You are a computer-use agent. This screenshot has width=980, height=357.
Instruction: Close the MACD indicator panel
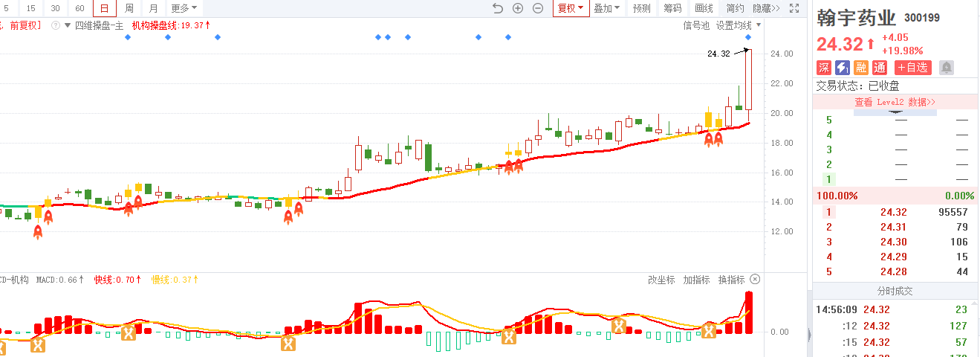click(x=755, y=280)
